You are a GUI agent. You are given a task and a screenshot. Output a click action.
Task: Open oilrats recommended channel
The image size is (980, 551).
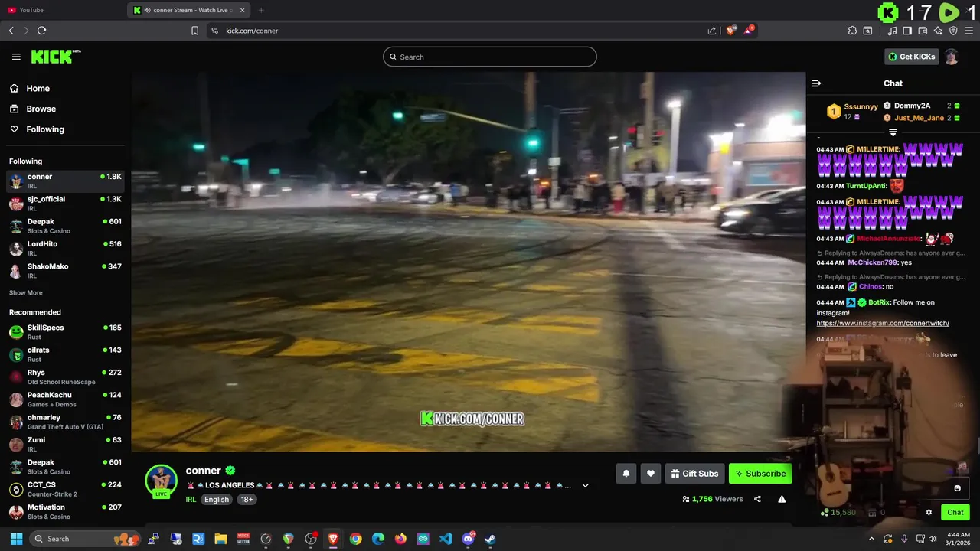[65, 354]
